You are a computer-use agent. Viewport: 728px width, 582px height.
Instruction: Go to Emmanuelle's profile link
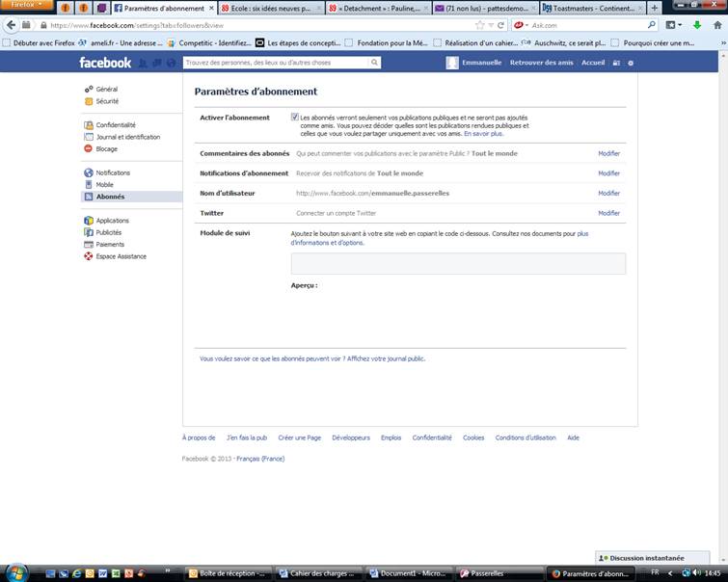[x=481, y=63]
